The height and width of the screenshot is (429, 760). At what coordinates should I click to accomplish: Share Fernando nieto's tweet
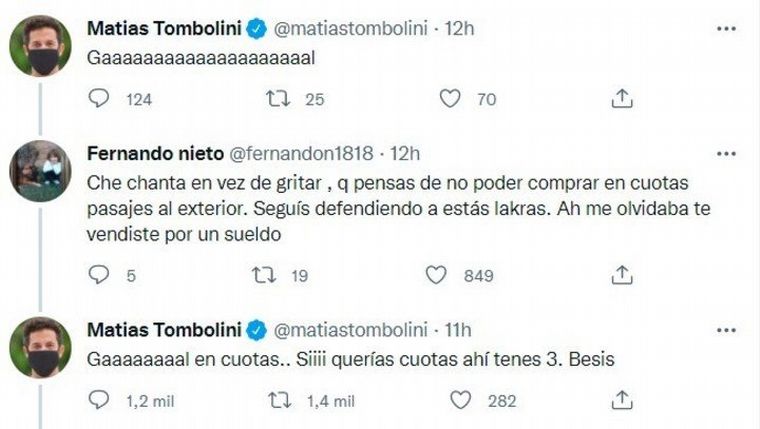[x=621, y=274]
